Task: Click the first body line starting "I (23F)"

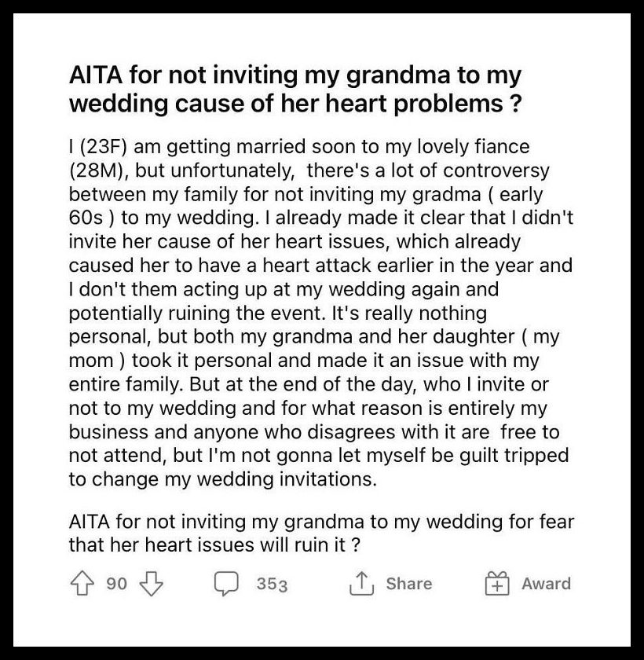Action: point(299,147)
